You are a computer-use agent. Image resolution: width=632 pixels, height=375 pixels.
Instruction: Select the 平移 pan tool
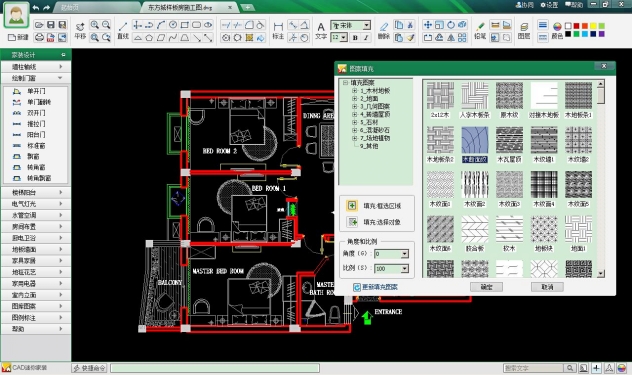(80, 31)
